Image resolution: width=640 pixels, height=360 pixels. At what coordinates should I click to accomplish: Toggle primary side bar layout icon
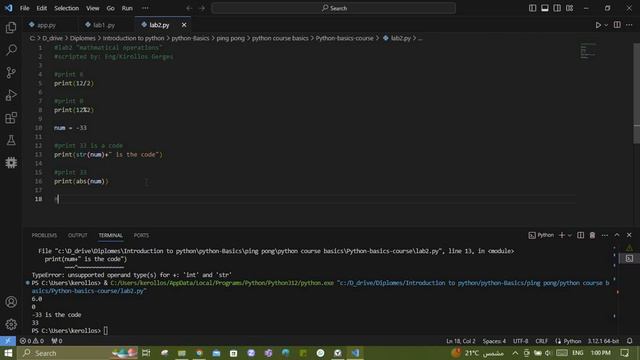tap(532, 8)
